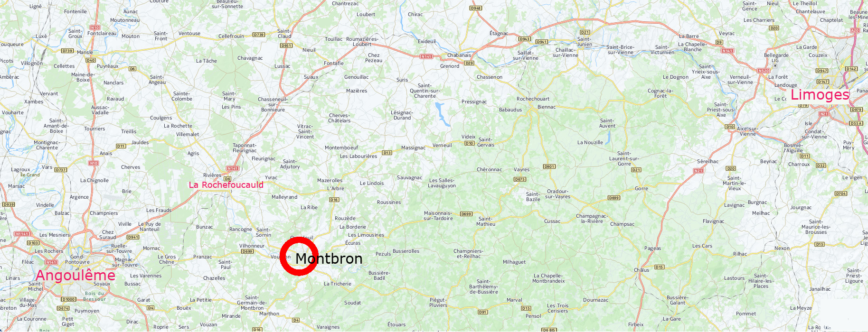The image size is (868, 332).
Task: Click the Châlus town label
Action: pyautogui.click(x=642, y=270)
